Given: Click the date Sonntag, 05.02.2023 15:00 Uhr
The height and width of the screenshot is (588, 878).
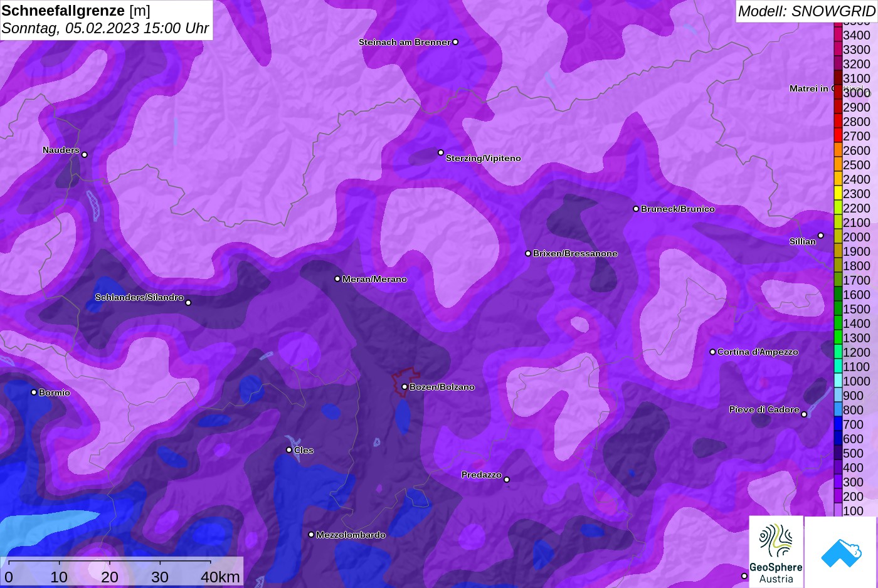Looking at the screenshot, I should [105, 28].
